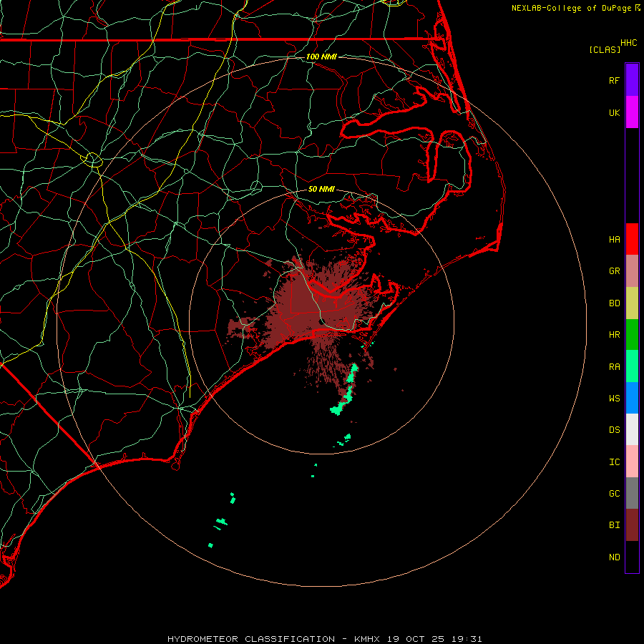This screenshot has width=644, height=644.
Task: Click the 'HR' legend label
Action: tap(614, 335)
